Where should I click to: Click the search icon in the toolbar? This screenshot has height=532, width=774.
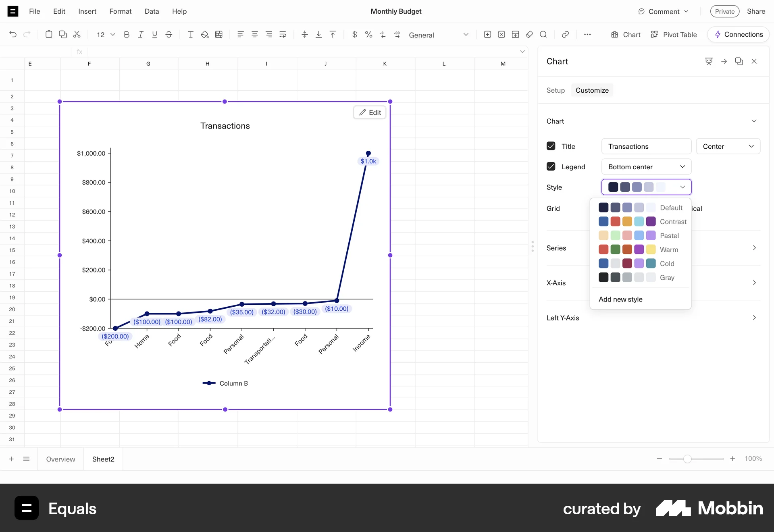click(x=543, y=35)
